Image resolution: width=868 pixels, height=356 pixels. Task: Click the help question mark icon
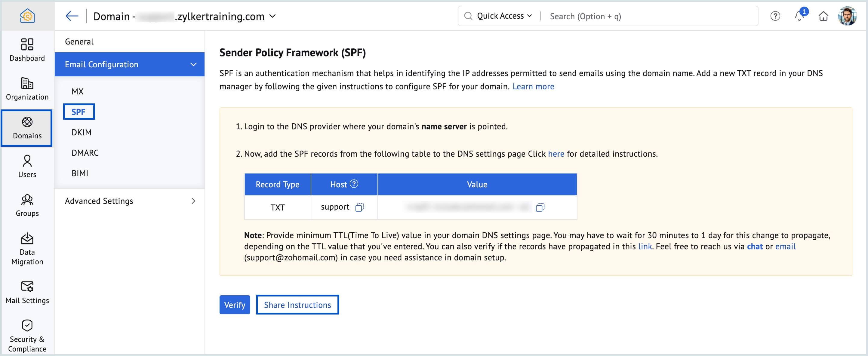(775, 16)
